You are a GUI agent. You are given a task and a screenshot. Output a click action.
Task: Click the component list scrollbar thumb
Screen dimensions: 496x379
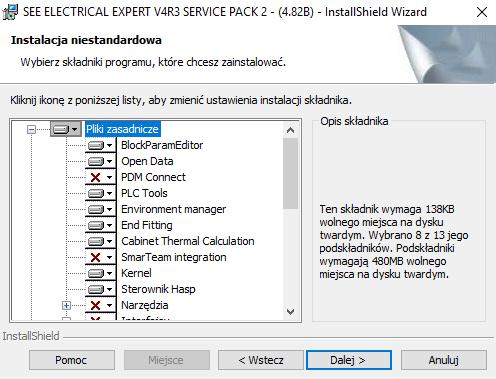[x=290, y=174]
